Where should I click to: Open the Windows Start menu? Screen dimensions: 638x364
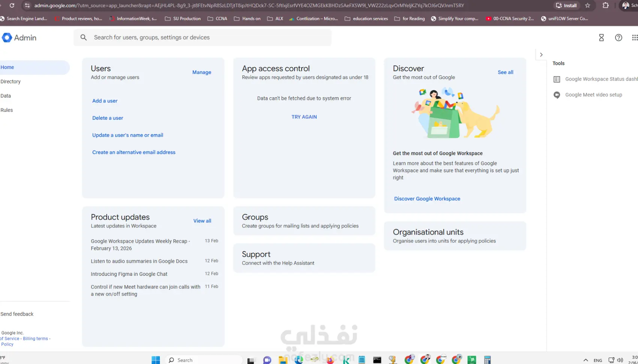tap(156, 360)
